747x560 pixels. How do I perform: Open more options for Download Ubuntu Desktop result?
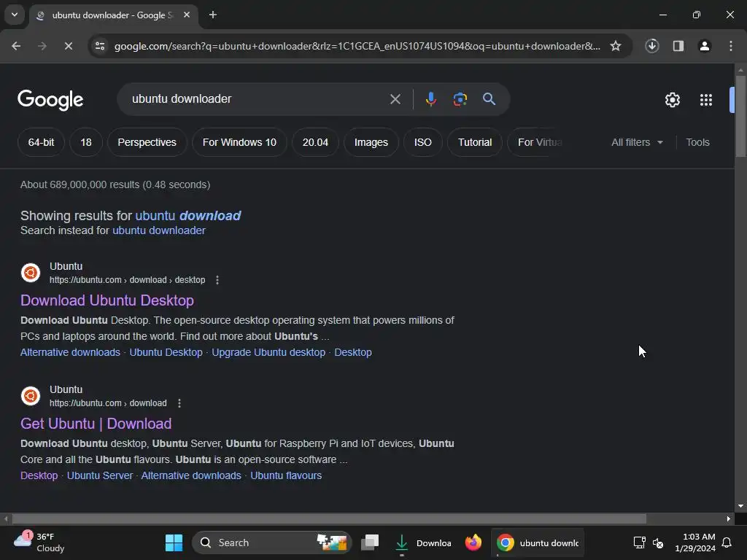pos(217,280)
